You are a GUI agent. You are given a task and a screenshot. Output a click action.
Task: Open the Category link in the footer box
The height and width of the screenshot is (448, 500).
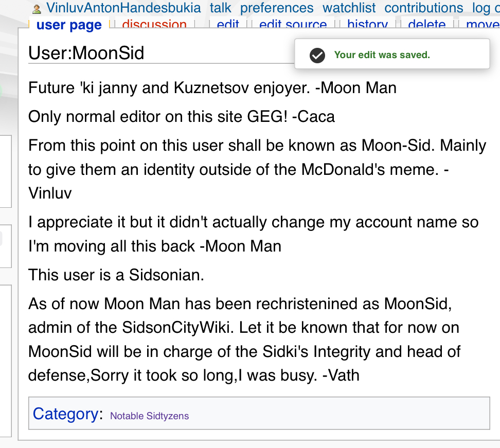[x=65, y=414]
